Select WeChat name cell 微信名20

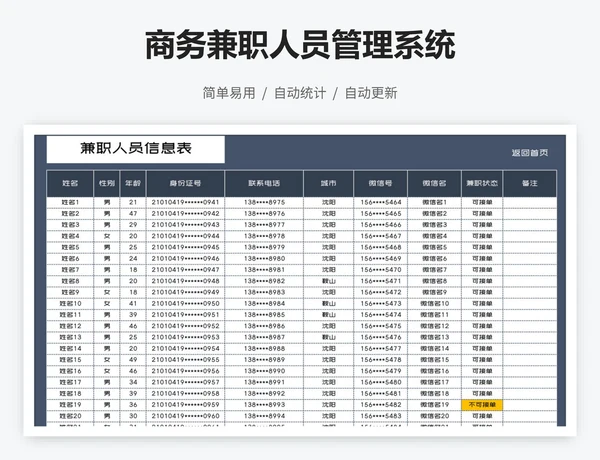click(435, 416)
